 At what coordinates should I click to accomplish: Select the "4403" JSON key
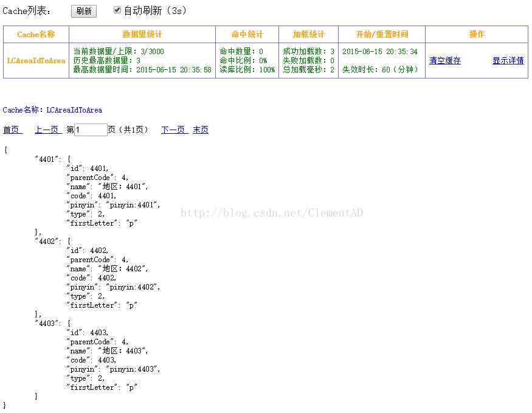(47, 323)
